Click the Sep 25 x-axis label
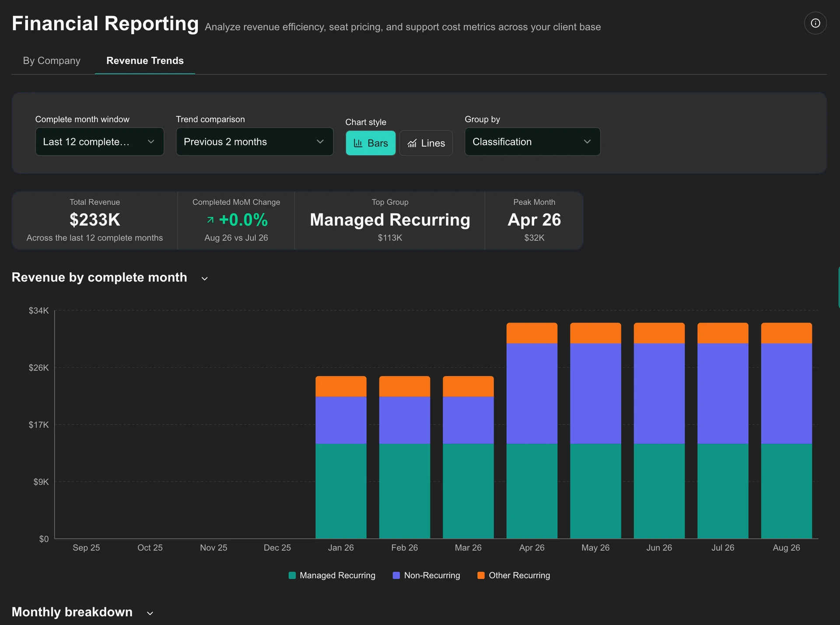 click(86, 548)
